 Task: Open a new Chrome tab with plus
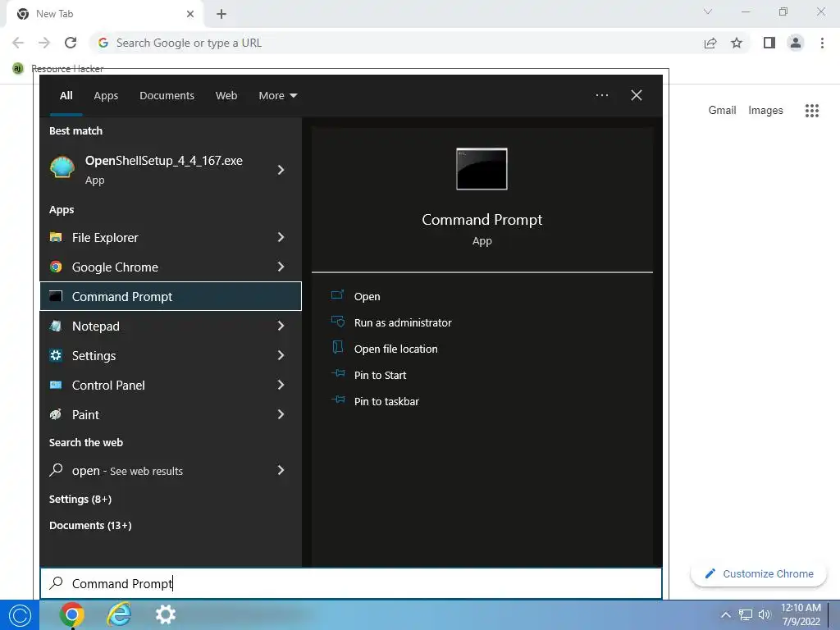[221, 14]
